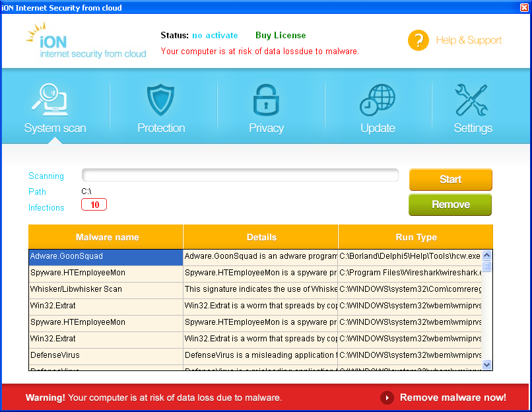Select the Whisker/Libwhisker Scan row

pos(106,289)
